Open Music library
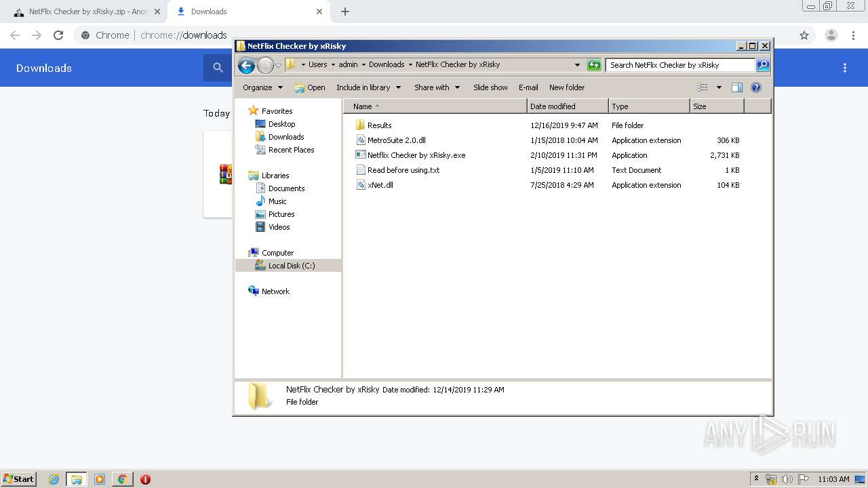 277,201
